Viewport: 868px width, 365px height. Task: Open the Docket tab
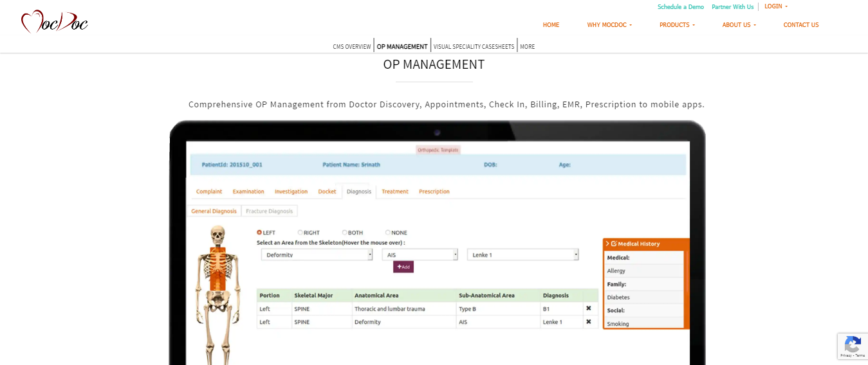327,191
